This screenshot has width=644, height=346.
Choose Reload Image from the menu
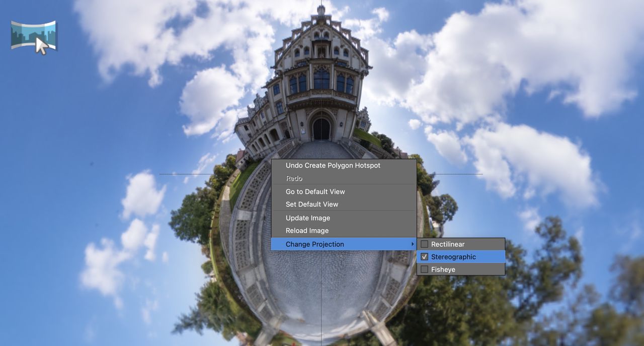click(306, 230)
